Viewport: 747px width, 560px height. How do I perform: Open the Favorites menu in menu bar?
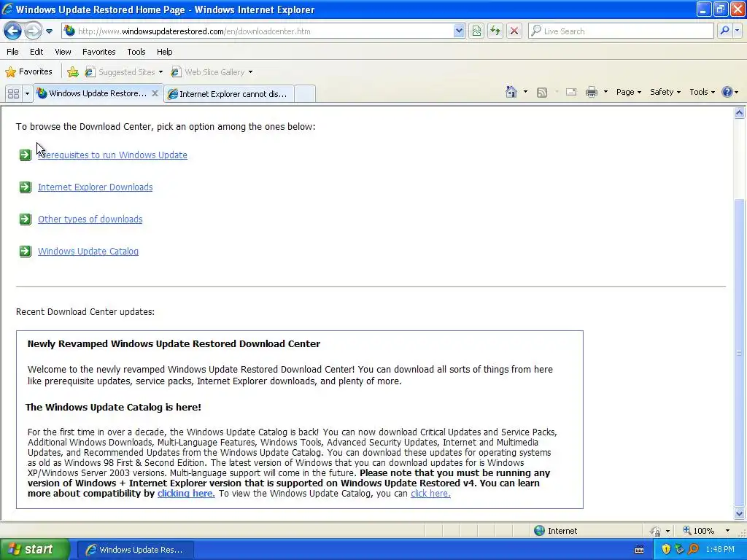99,52
